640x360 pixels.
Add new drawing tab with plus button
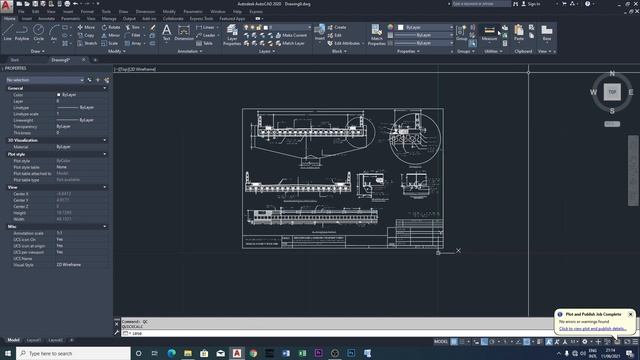click(95, 60)
